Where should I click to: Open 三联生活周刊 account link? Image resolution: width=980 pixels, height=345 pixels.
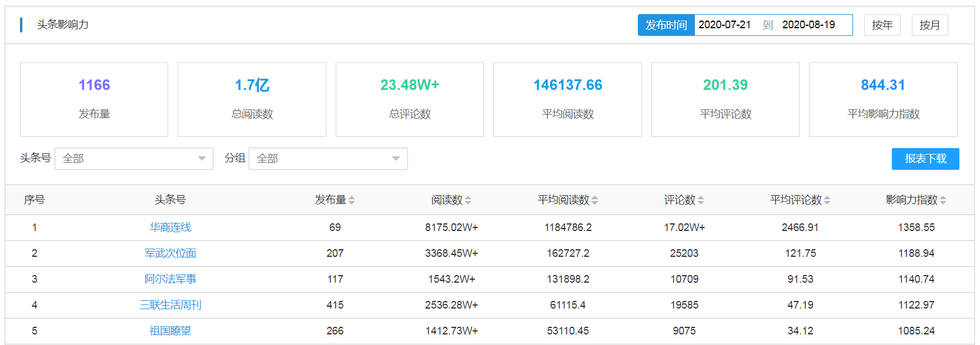click(170, 305)
